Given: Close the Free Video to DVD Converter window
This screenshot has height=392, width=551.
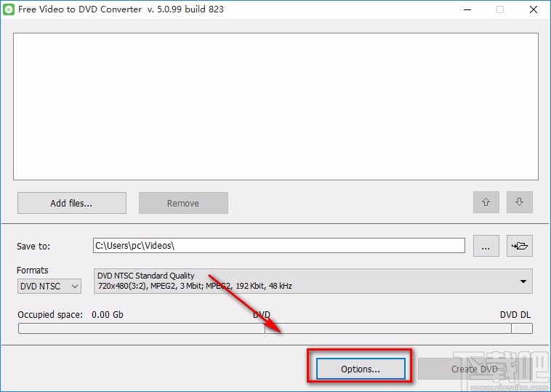Looking at the screenshot, I should [x=533, y=9].
